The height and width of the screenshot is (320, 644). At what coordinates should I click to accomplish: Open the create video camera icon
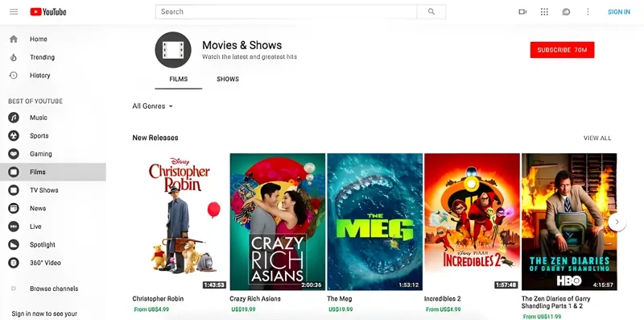coord(522,12)
